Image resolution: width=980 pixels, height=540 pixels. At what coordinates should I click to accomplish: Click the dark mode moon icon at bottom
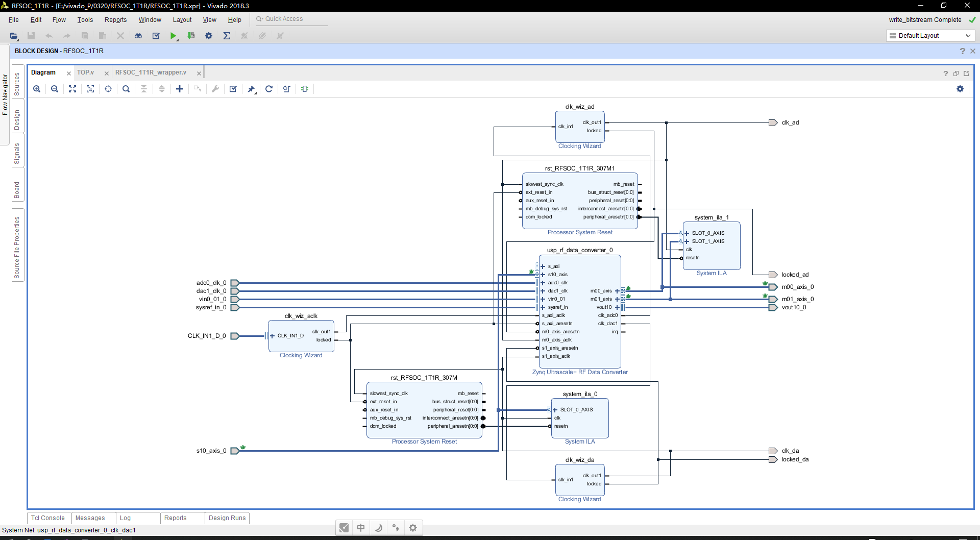(x=378, y=527)
